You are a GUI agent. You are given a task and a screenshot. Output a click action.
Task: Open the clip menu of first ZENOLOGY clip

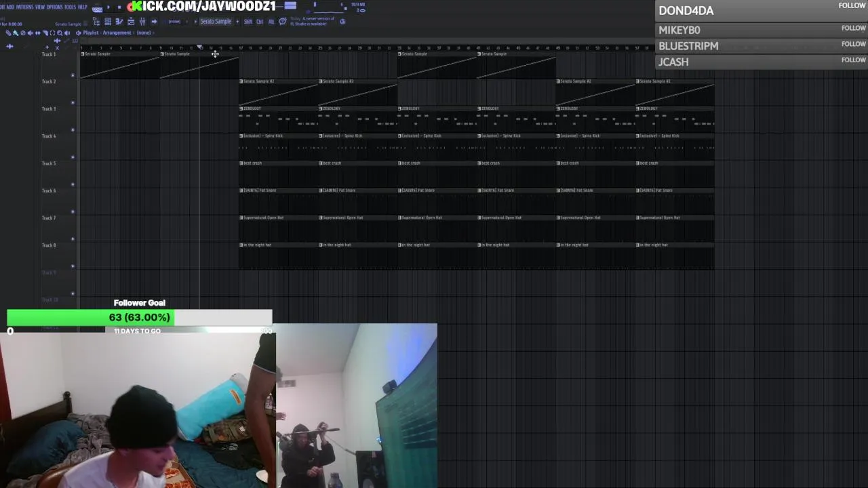(241, 108)
